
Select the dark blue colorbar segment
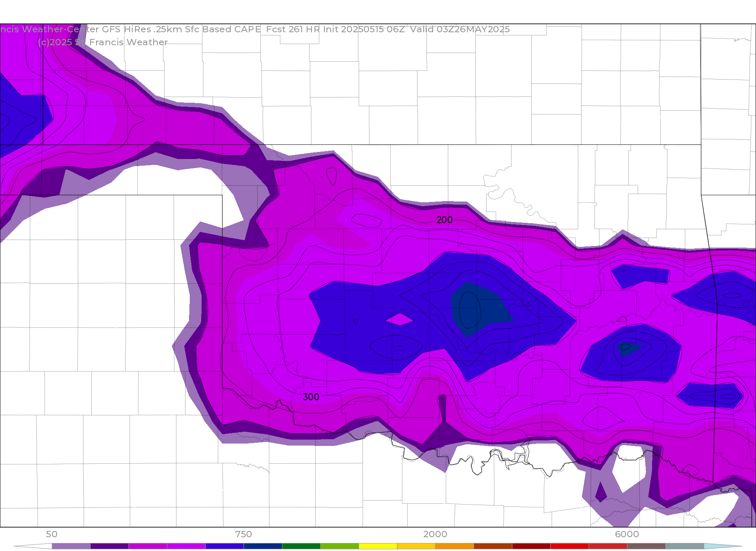(x=263, y=546)
